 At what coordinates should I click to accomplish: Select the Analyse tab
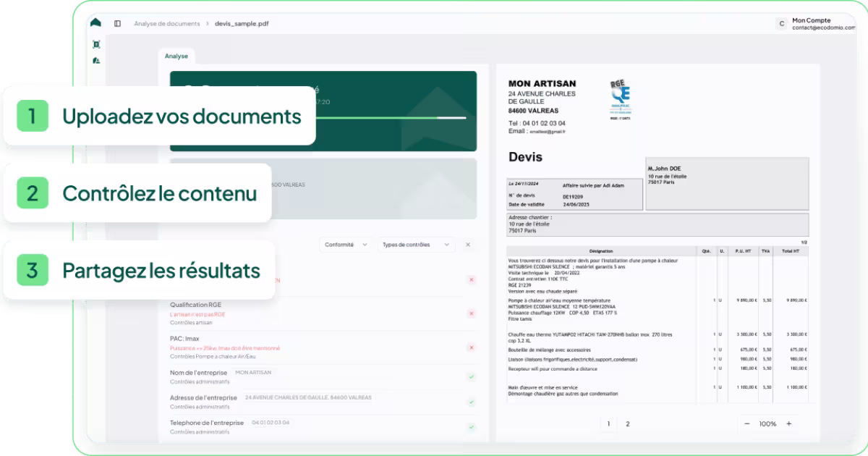pos(176,56)
